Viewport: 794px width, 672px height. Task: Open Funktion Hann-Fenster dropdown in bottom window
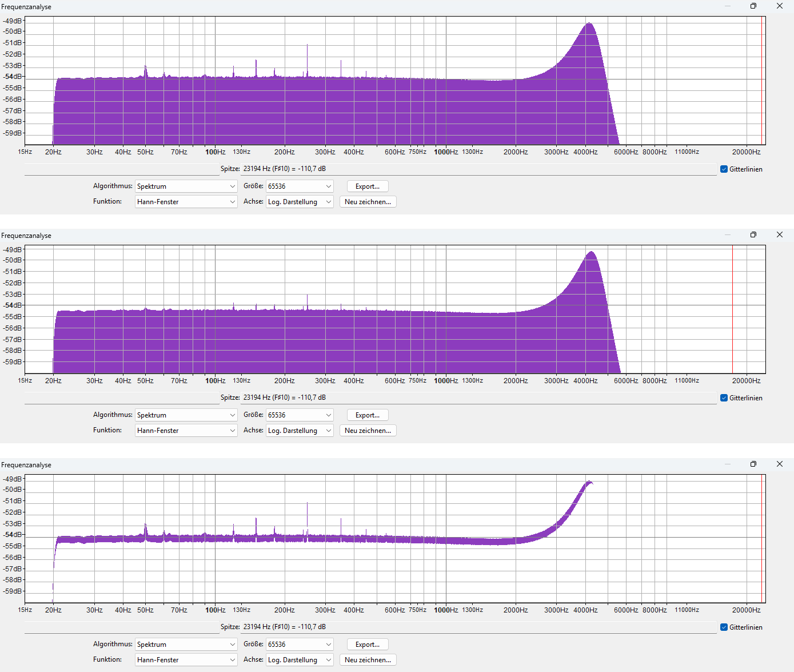tap(186, 660)
